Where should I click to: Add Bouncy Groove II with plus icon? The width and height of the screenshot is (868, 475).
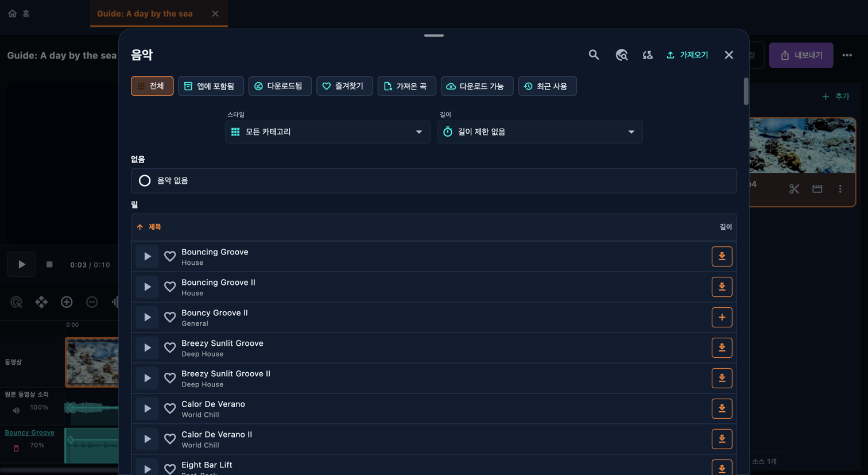[x=722, y=317]
